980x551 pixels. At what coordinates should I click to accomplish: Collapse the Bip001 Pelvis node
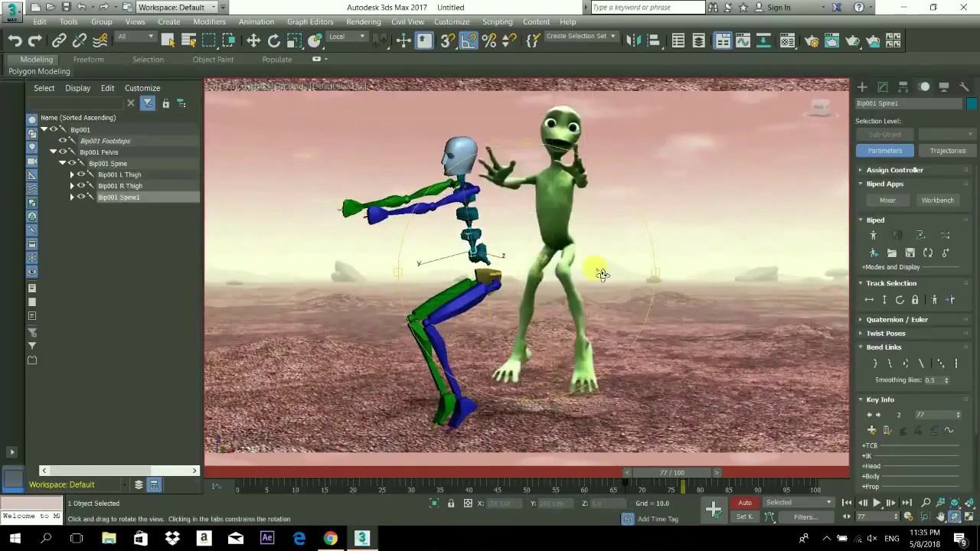pos(54,152)
